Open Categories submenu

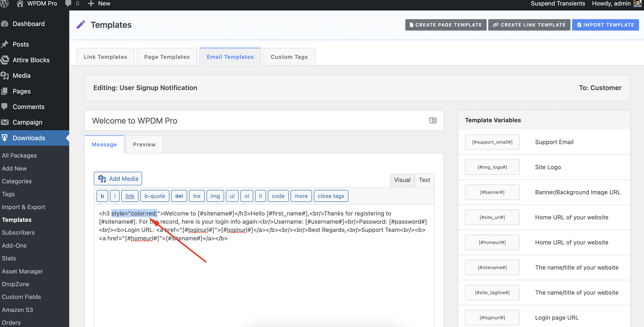[x=17, y=181]
